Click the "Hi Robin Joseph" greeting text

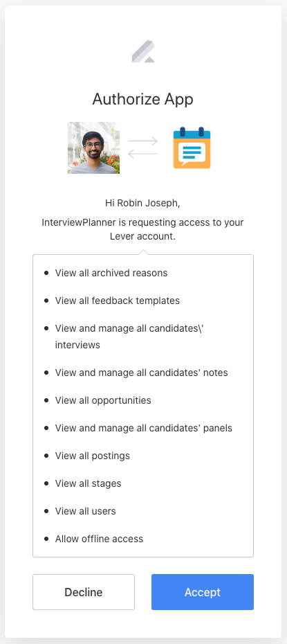142,203
